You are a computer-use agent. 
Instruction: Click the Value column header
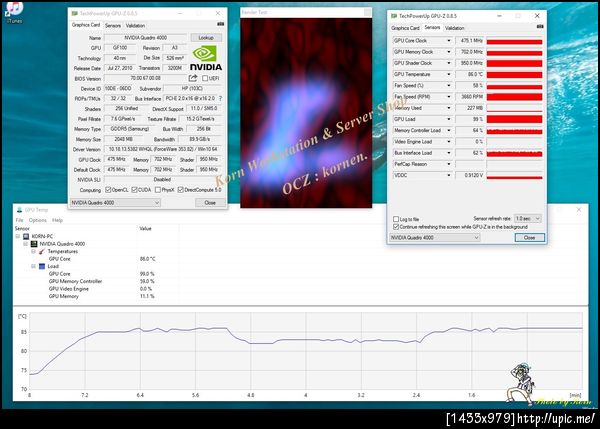(x=157, y=228)
